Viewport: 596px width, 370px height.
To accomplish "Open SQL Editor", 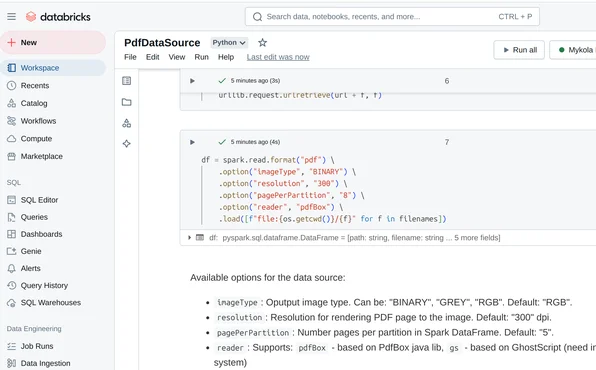I will (x=39, y=200).
